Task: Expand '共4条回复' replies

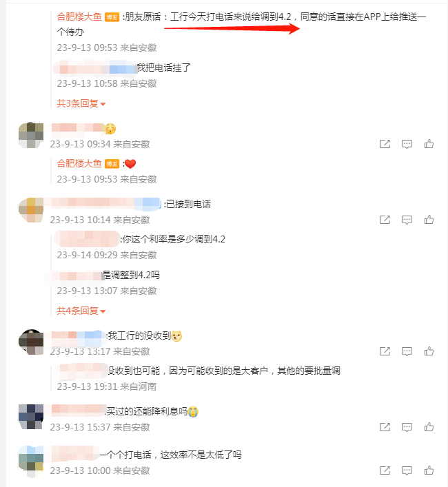Action: pyautogui.click(x=81, y=310)
